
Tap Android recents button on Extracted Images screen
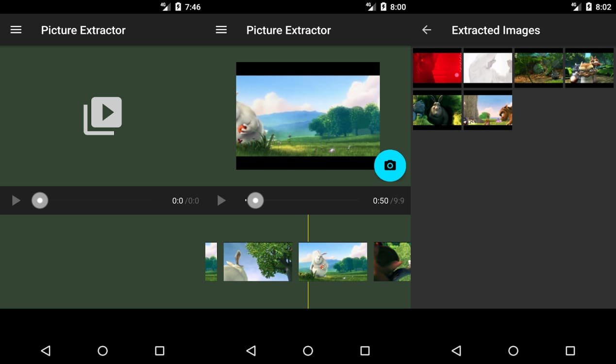click(x=570, y=350)
